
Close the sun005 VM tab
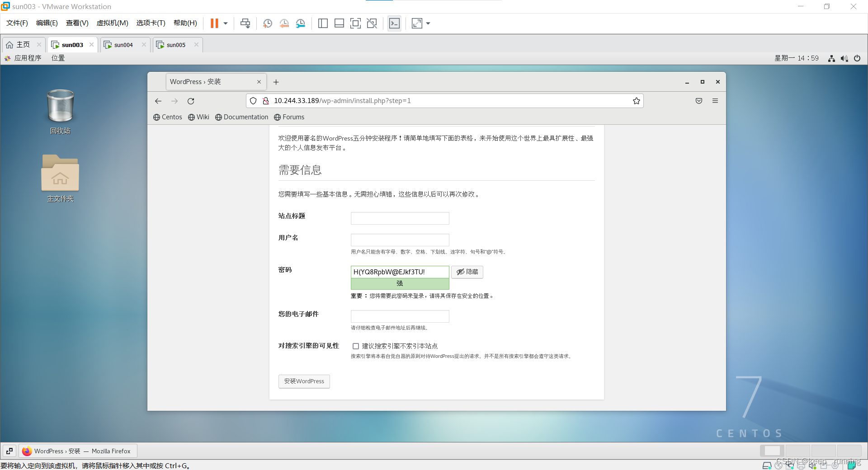[x=197, y=45]
